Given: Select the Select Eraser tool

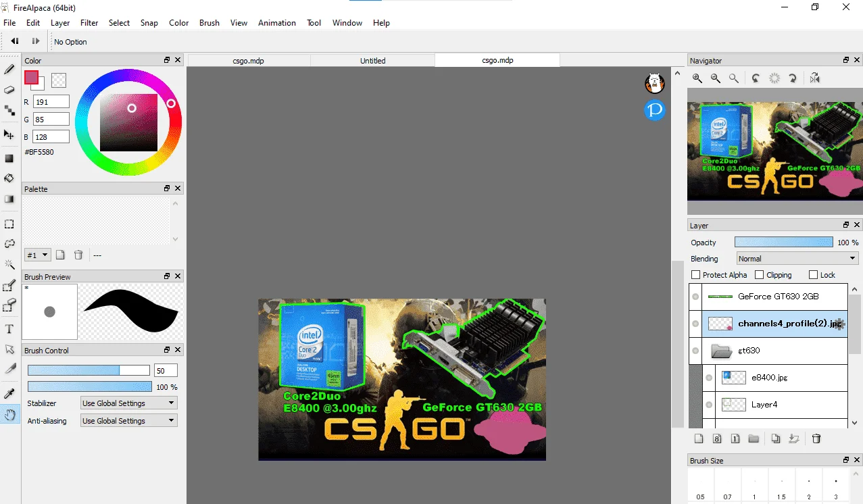Looking at the screenshot, I should [x=9, y=305].
